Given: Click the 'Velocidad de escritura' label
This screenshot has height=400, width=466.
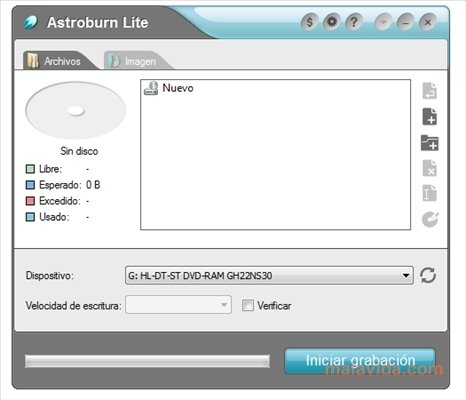Looking at the screenshot, I should 74,305.
